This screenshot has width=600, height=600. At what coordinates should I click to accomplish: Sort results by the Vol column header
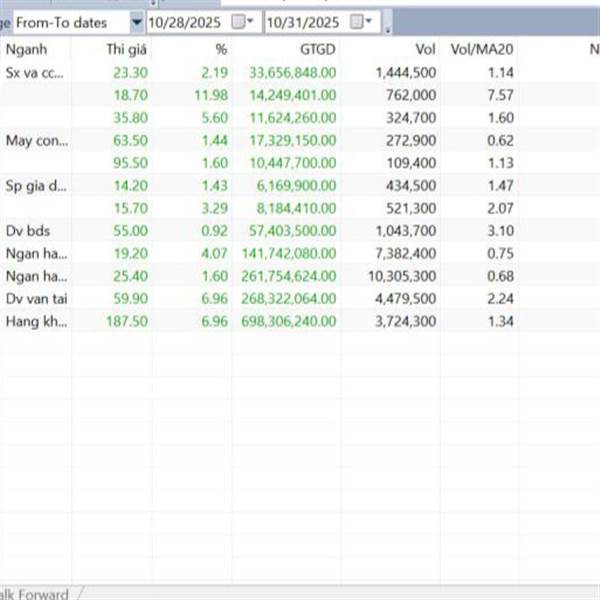point(425,49)
